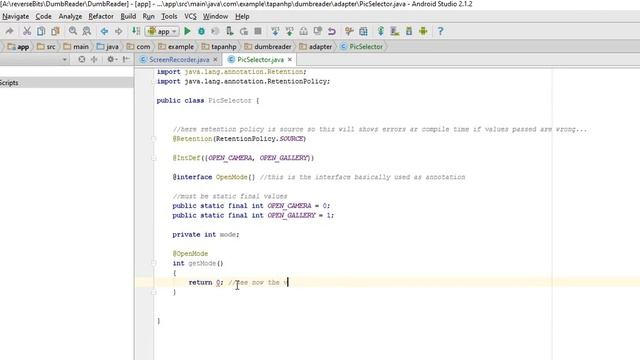Close the ScreenRecorder.java tab

click(x=215, y=60)
